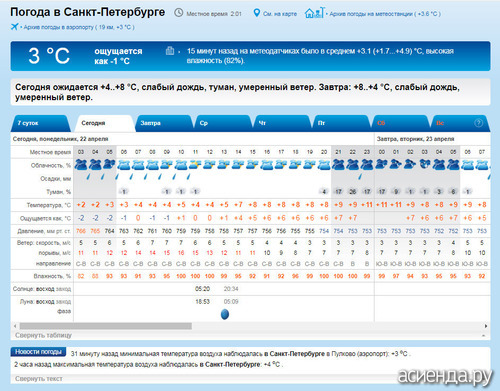This screenshot has height=391, width=500.
Task: Open the См. на карте link
Action: [x=280, y=14]
